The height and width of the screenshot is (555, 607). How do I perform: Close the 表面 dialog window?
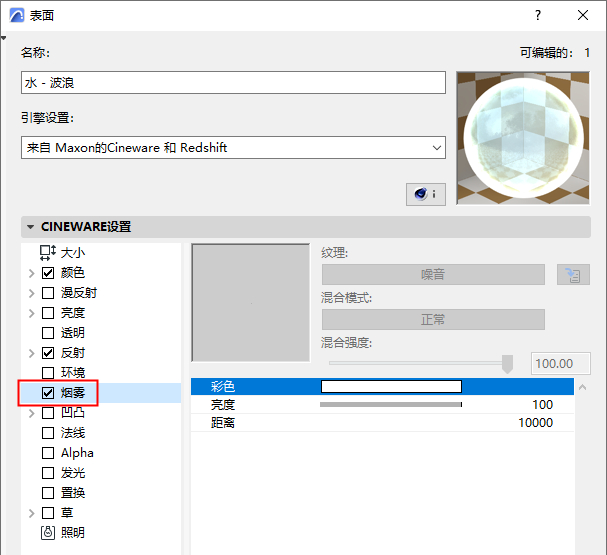583,15
